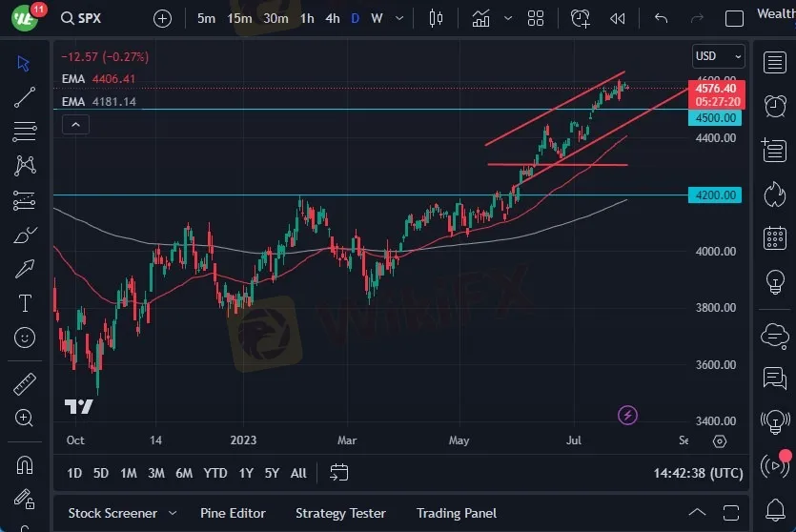This screenshot has height=532, width=796.
Task: Toggle fullscreen mode square icon
Action: pos(734,18)
